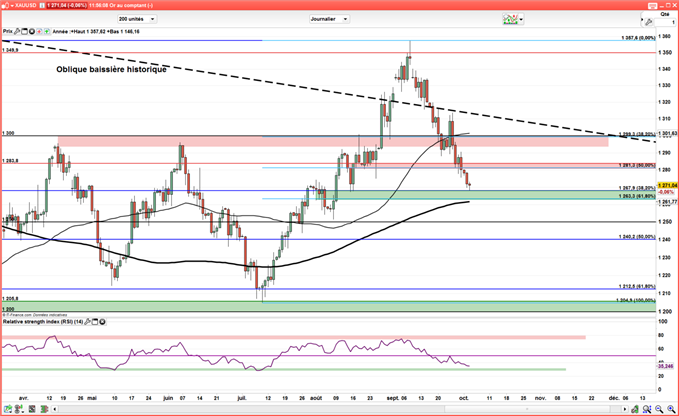Click the Fibonacci label 1 204,9 (100,00%)
The width and height of the screenshot is (679, 416).
636,300
